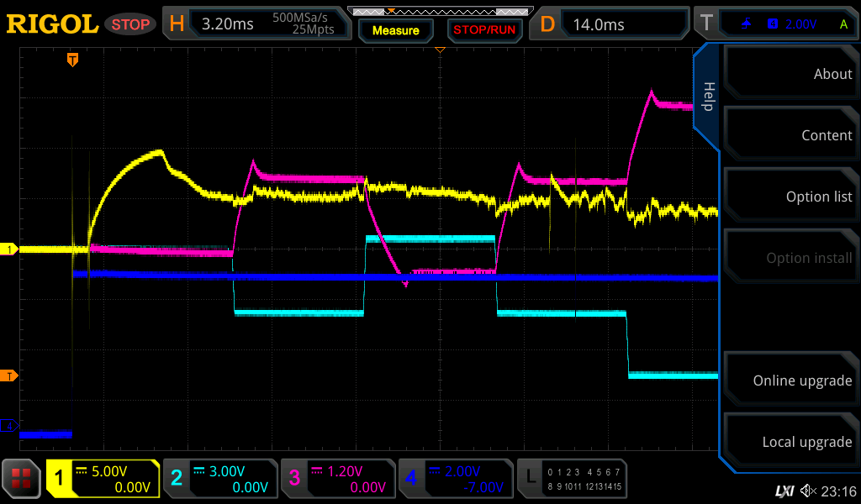
Task: Click the muted speaker sound icon
Action: 808,491
